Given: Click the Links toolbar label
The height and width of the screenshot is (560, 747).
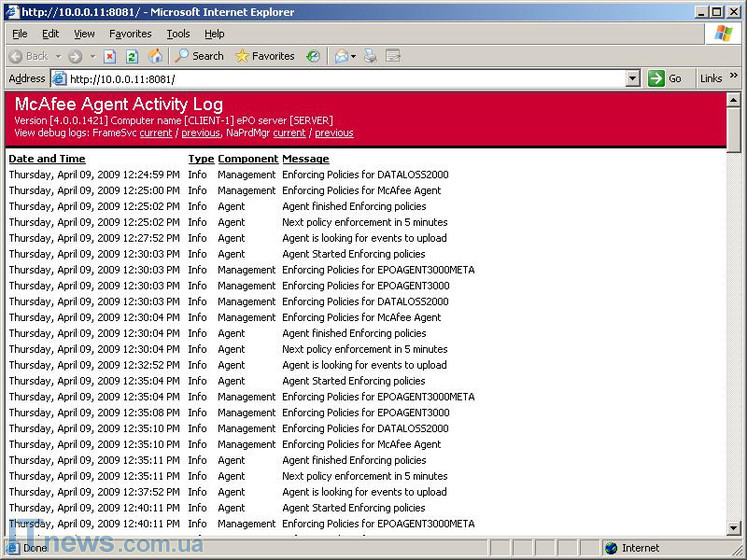Looking at the screenshot, I should (711, 79).
